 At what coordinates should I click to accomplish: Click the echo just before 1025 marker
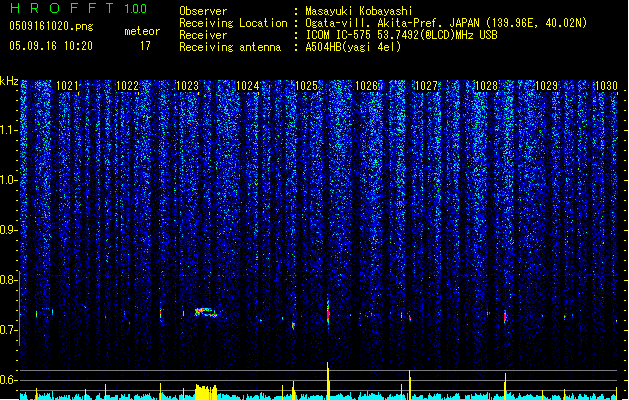pos(293,325)
